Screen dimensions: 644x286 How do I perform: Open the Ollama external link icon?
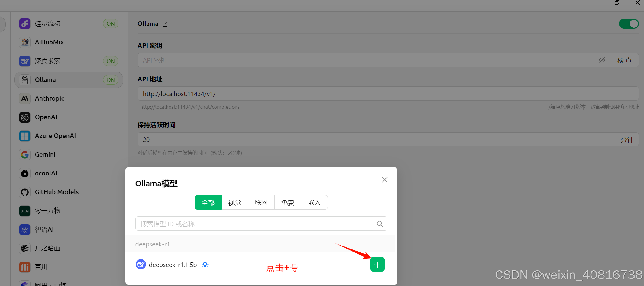tap(165, 24)
